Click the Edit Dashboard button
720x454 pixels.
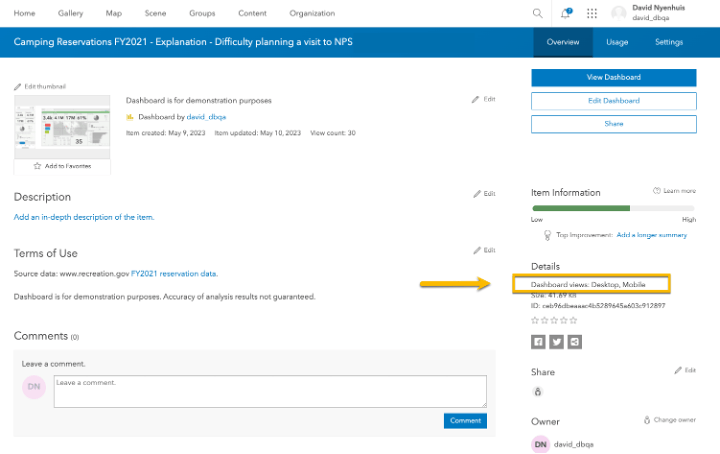613,101
